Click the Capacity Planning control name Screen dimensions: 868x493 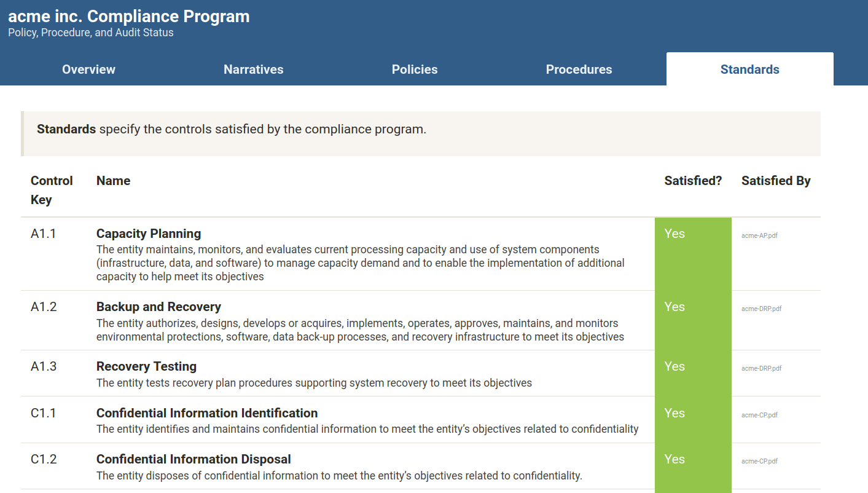(149, 234)
